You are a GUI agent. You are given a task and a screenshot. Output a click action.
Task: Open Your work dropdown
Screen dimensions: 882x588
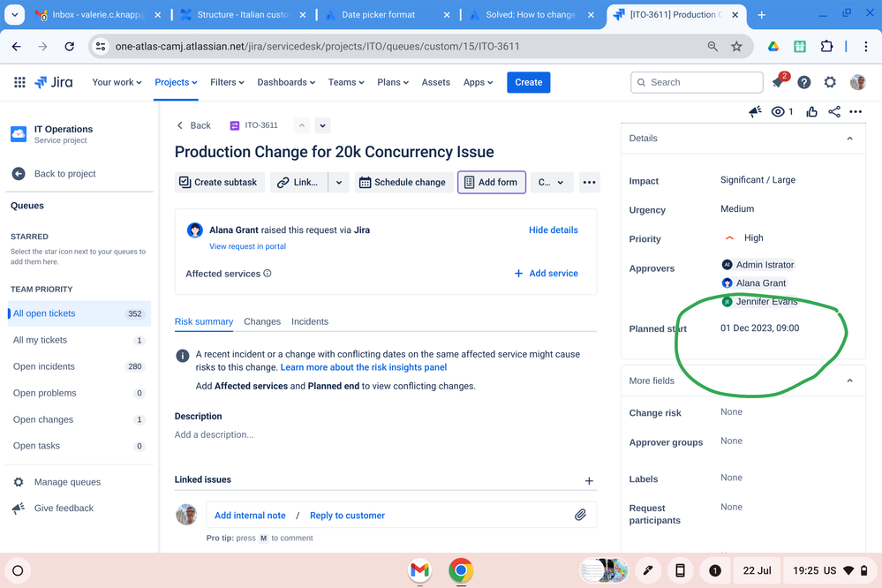(x=117, y=82)
